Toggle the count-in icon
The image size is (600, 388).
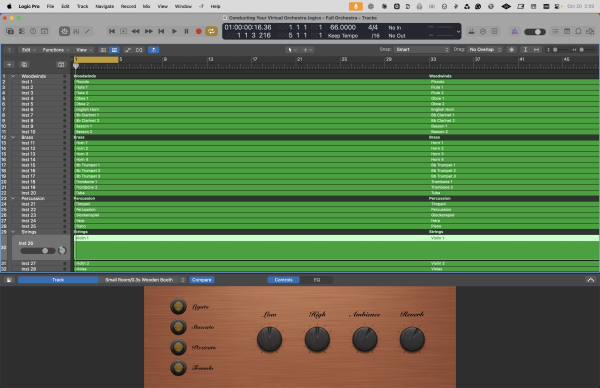[x=494, y=31]
